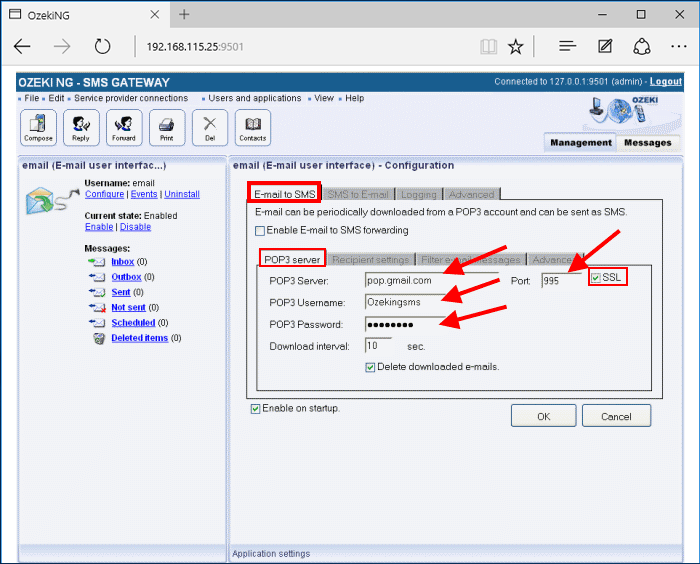Open the Messages tab

[648, 142]
